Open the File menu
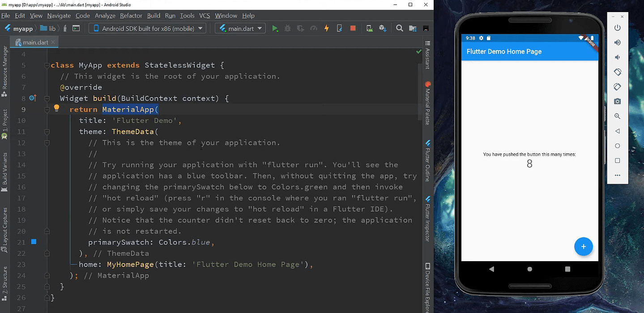The height and width of the screenshot is (313, 644). tap(6, 15)
